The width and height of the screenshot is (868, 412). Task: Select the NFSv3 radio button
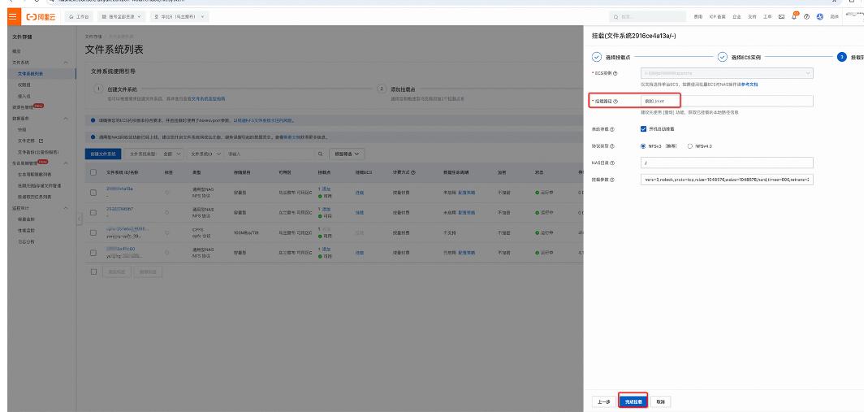(x=643, y=146)
